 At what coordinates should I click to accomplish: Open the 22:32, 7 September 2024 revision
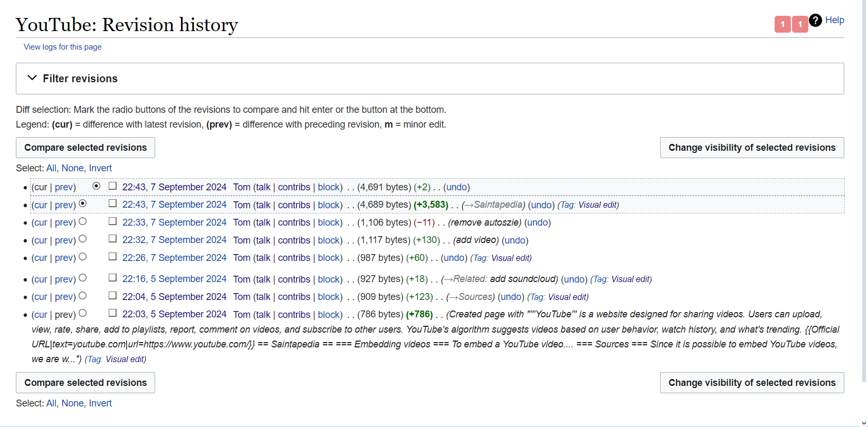pos(174,240)
